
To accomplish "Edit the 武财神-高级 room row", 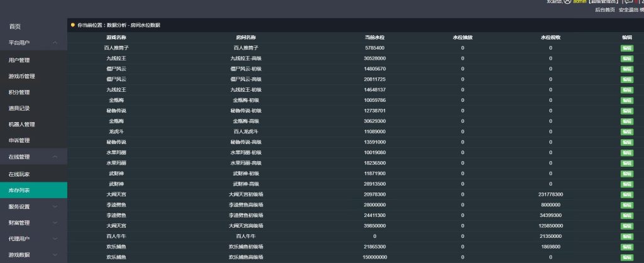I will (627, 184).
